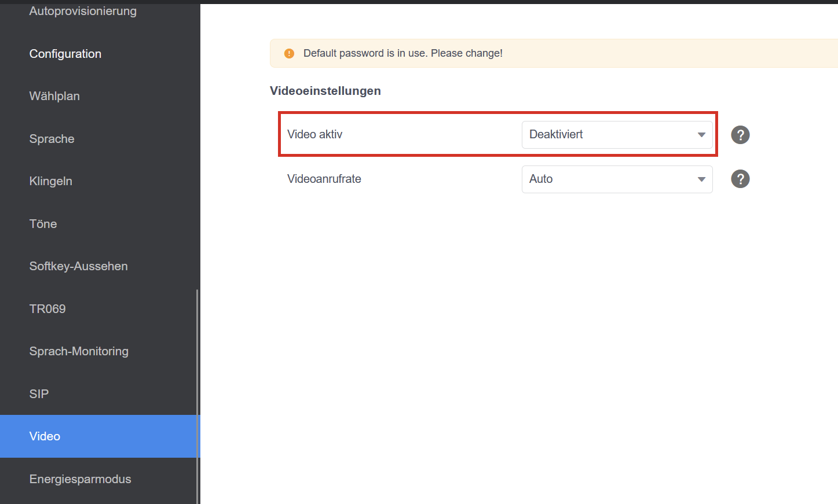The width and height of the screenshot is (838, 504).
Task: Open Klingeln settings page
Action: click(x=51, y=181)
